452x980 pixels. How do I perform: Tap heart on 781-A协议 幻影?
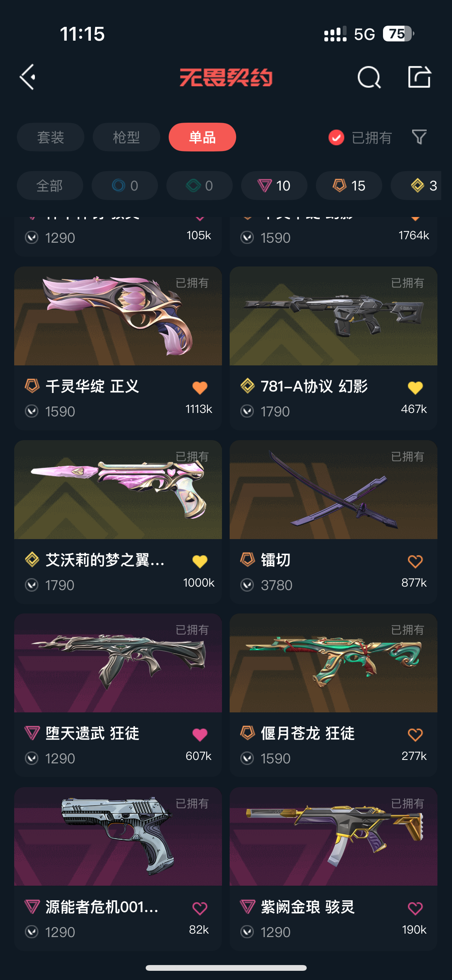(415, 388)
